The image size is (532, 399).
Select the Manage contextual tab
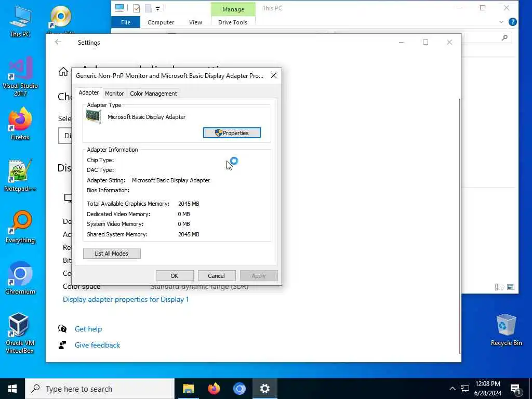[233, 9]
